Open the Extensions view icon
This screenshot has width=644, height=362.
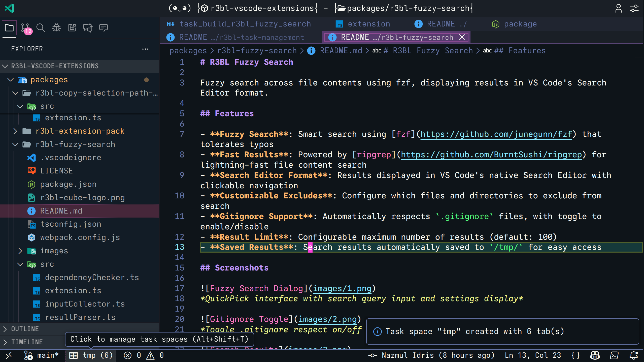click(72, 28)
